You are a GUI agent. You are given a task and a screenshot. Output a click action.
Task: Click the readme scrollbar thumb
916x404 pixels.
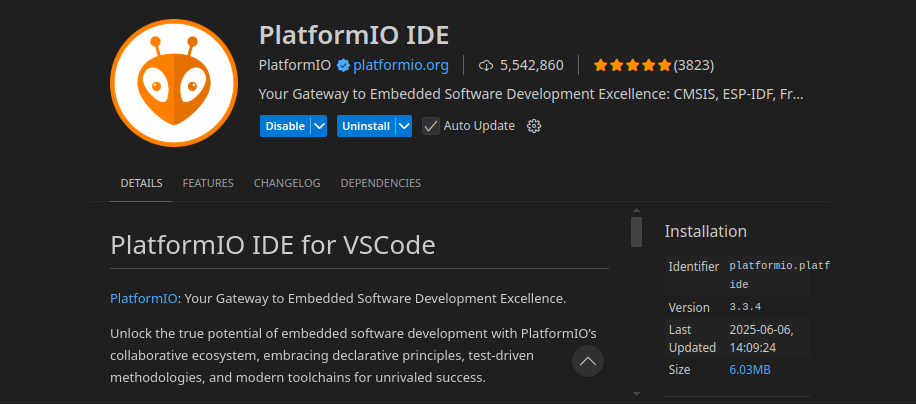[636, 232]
